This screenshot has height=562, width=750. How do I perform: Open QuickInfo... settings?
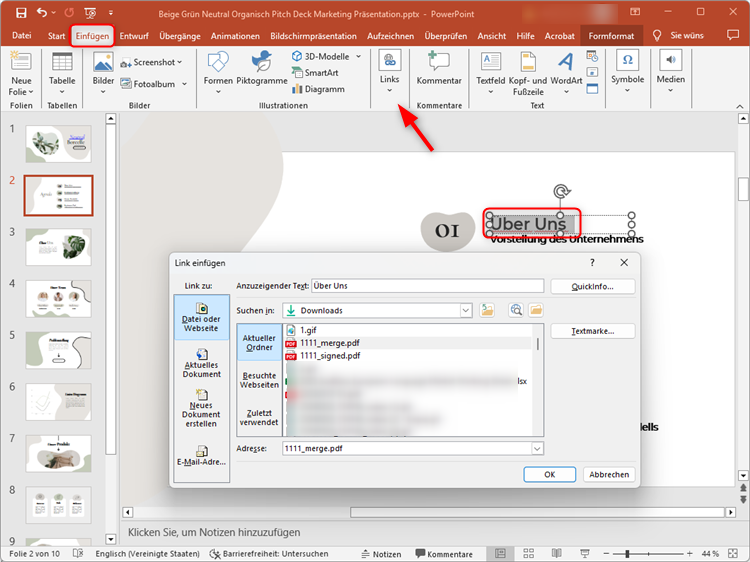click(x=593, y=287)
